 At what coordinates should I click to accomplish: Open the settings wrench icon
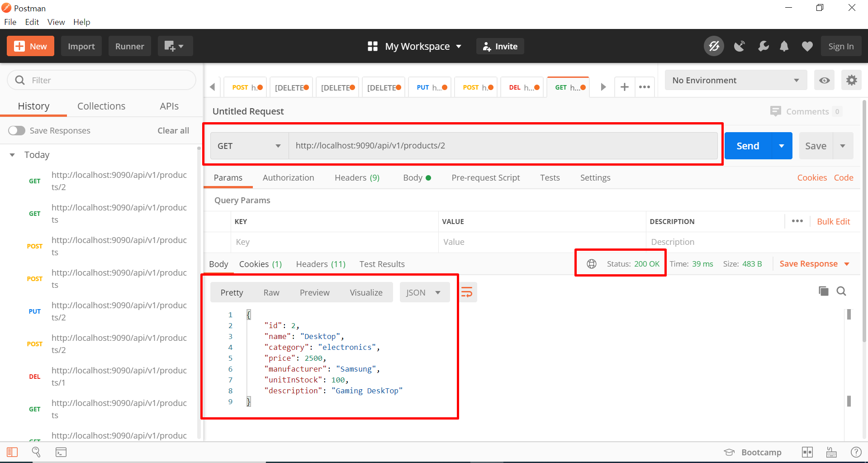point(764,46)
